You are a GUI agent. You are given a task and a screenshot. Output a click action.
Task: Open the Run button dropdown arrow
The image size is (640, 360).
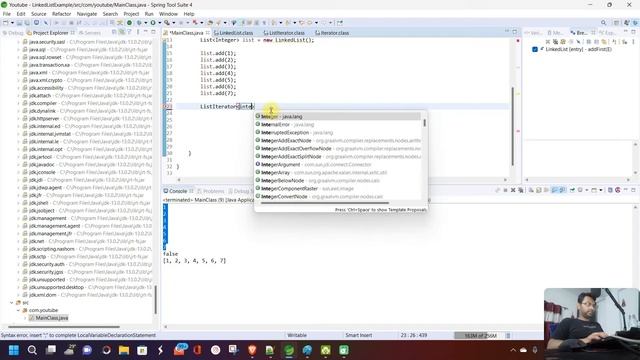[159, 23]
